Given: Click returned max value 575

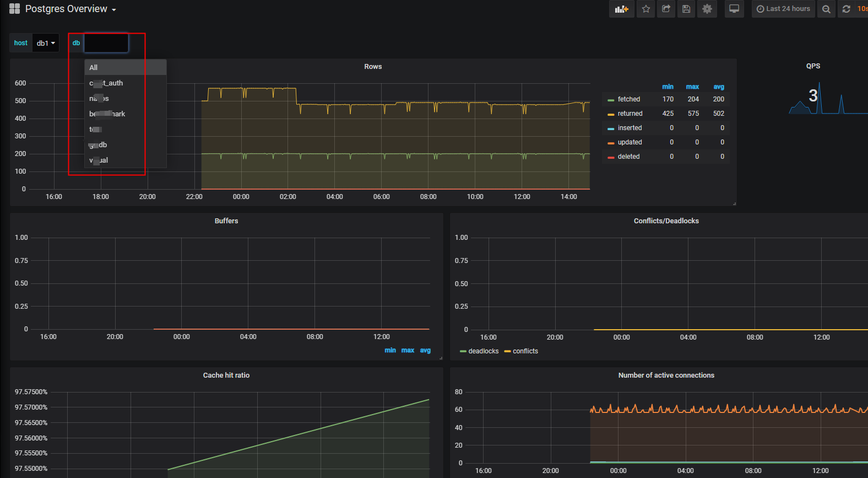Looking at the screenshot, I should click(x=693, y=114).
